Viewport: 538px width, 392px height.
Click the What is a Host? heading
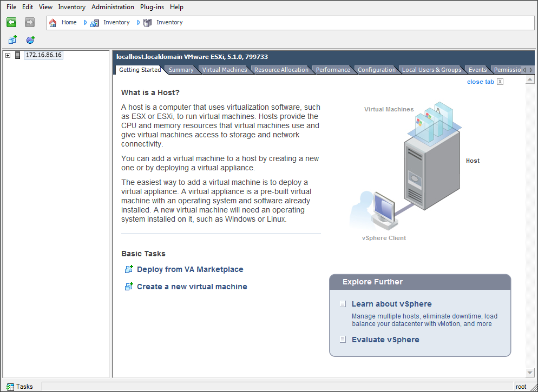pos(150,92)
